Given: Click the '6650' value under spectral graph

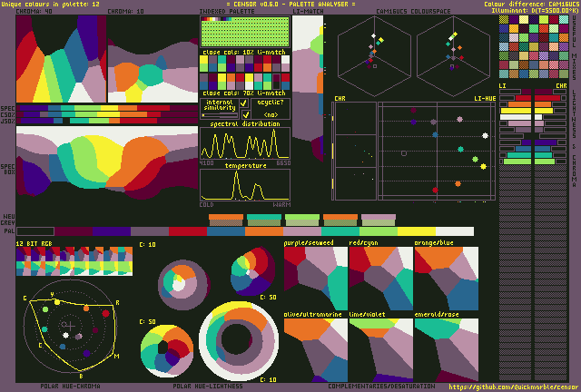Looking at the screenshot, I should [283, 163].
